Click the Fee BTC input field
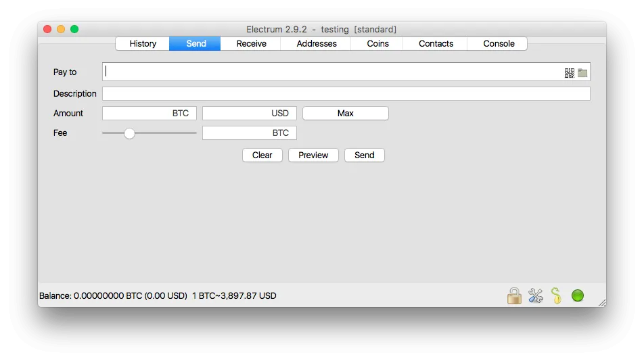Screen dimensions: 644x361 tap(250, 133)
